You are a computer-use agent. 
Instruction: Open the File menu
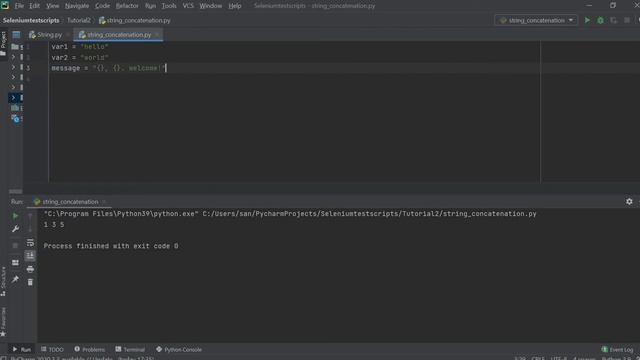pyautogui.click(x=19, y=6)
